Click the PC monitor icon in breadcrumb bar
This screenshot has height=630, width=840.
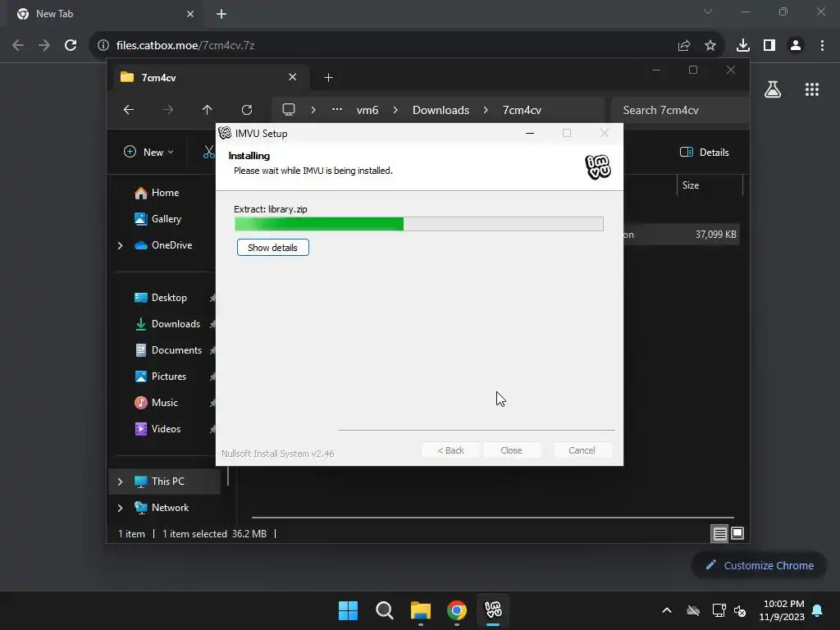point(289,110)
